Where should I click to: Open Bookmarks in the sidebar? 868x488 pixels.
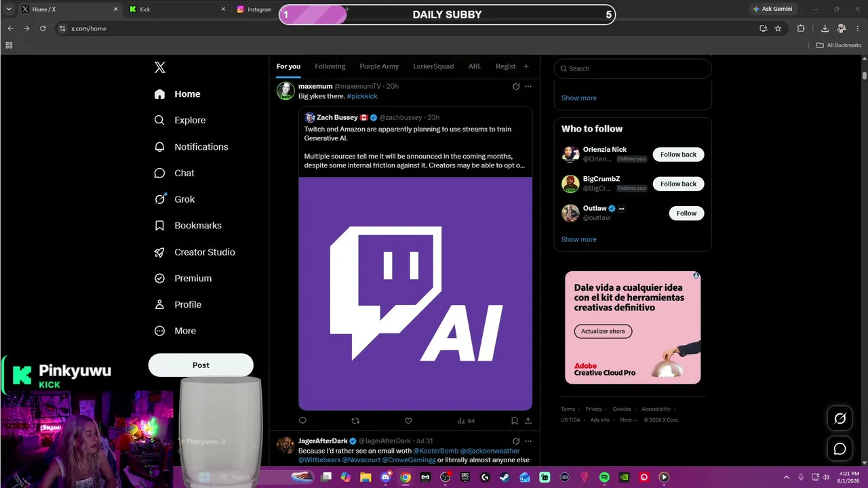pos(188,226)
